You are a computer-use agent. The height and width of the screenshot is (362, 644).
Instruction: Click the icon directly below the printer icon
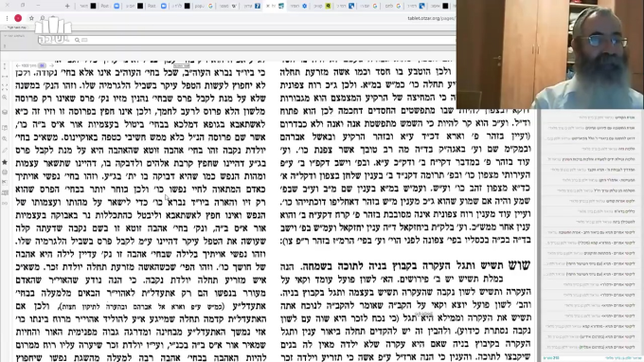pyautogui.click(x=5, y=183)
